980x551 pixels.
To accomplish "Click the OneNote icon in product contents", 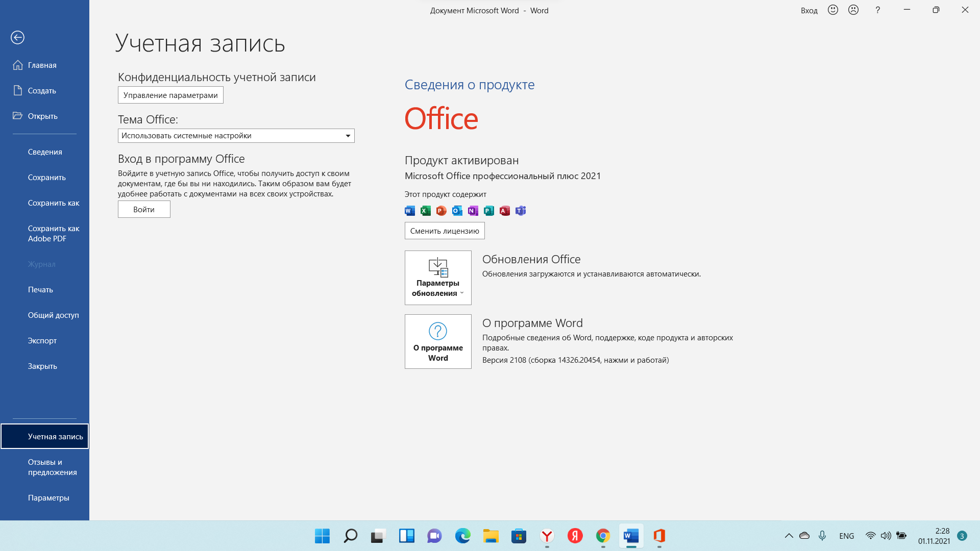I will click(x=473, y=211).
